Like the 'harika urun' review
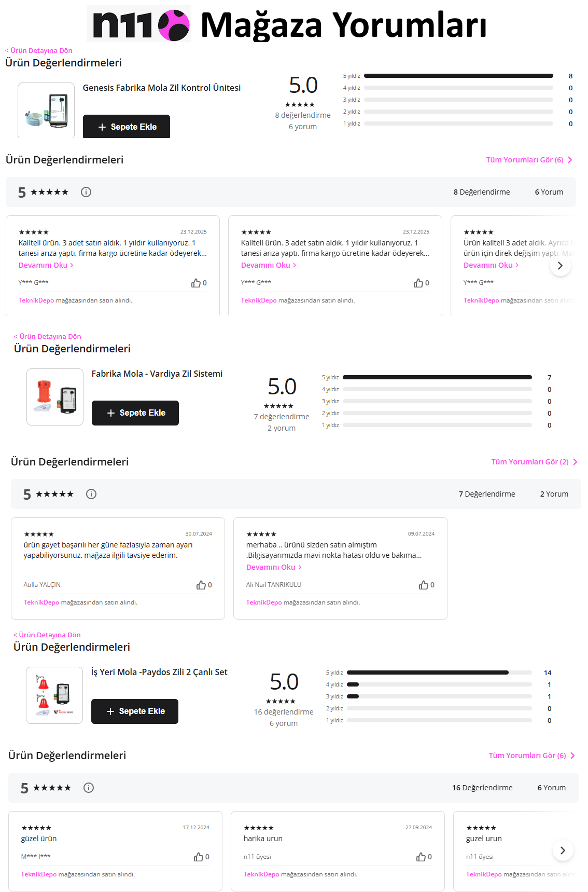This screenshot has height=892, width=588. point(421,857)
